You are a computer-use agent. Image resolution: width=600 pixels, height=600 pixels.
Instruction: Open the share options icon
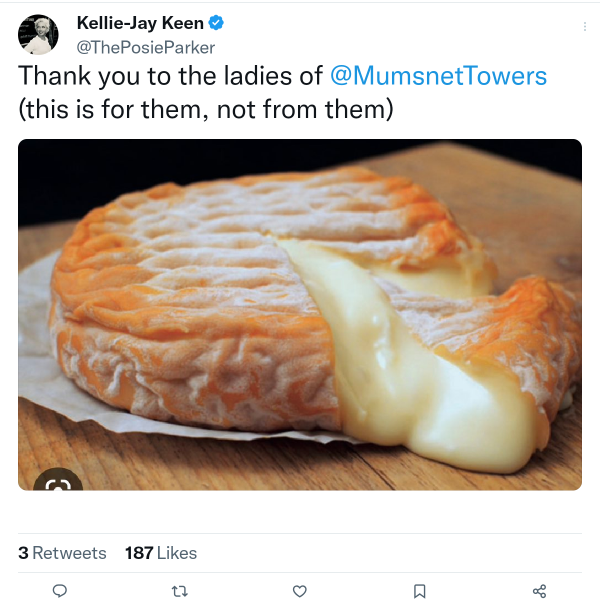[540, 591]
